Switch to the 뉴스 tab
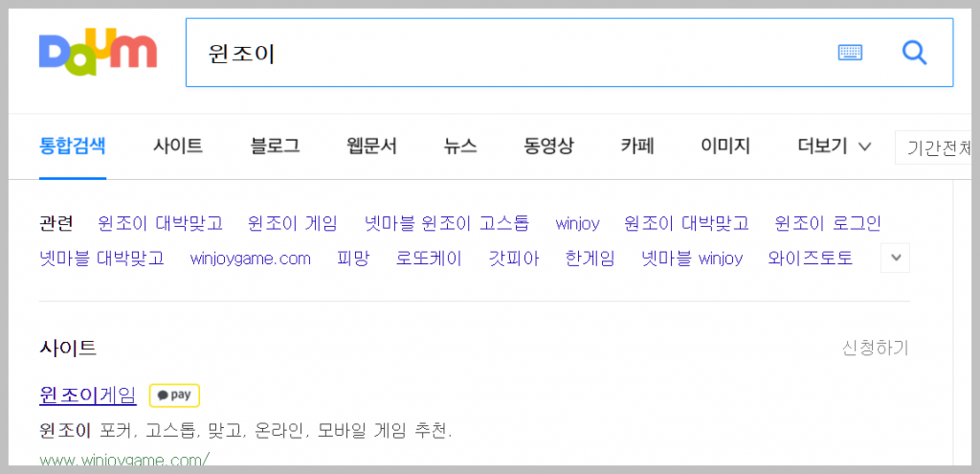980x474 pixels. [x=460, y=147]
